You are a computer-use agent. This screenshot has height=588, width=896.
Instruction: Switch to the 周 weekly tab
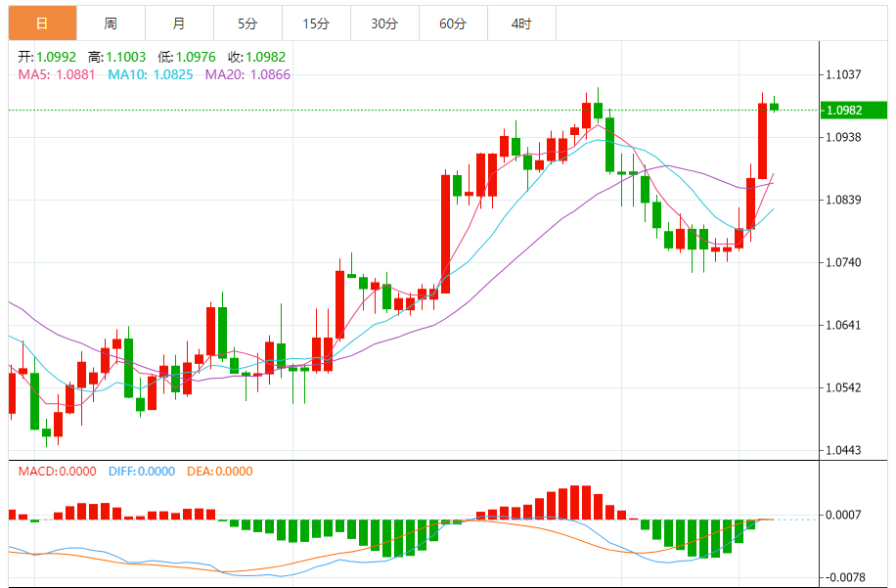[111, 23]
